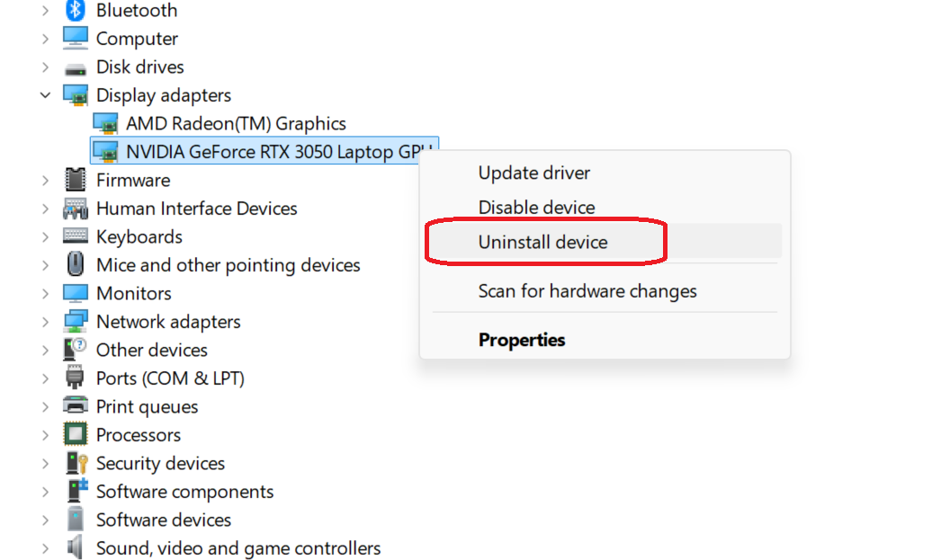Click the Sound controllers speaker icon

pos(76,548)
